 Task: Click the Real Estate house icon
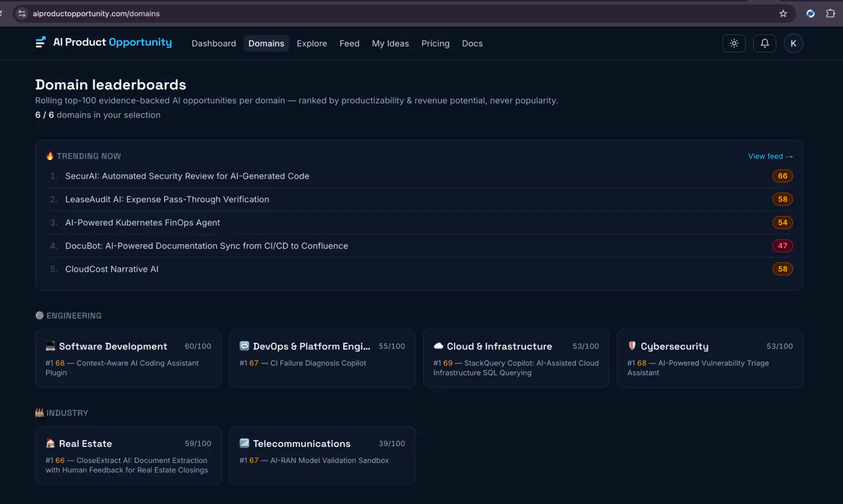[x=50, y=443]
